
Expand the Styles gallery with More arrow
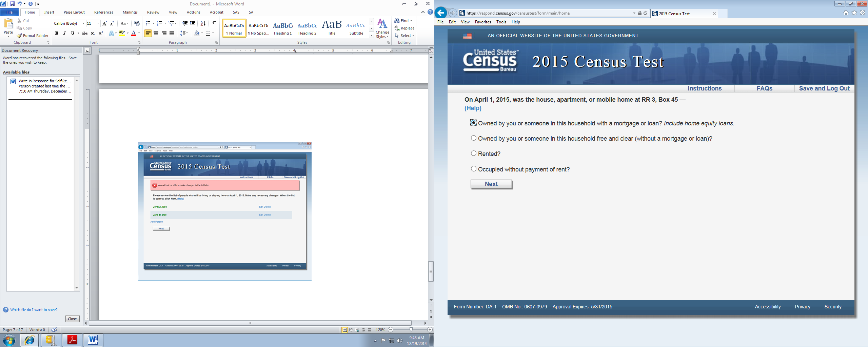point(372,35)
